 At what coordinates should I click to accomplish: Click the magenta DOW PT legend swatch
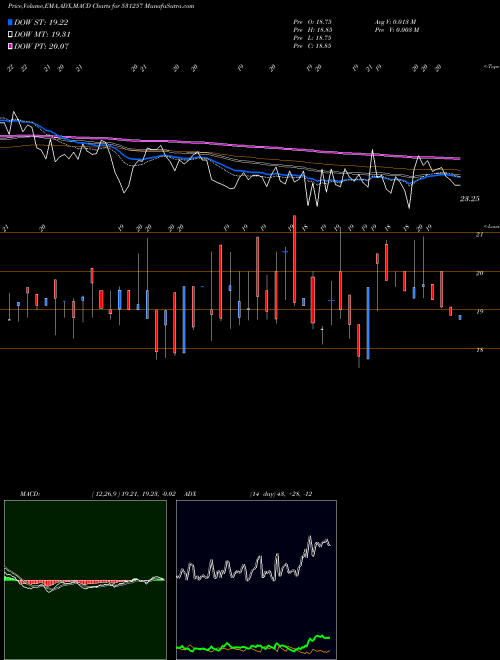pos(10,46)
